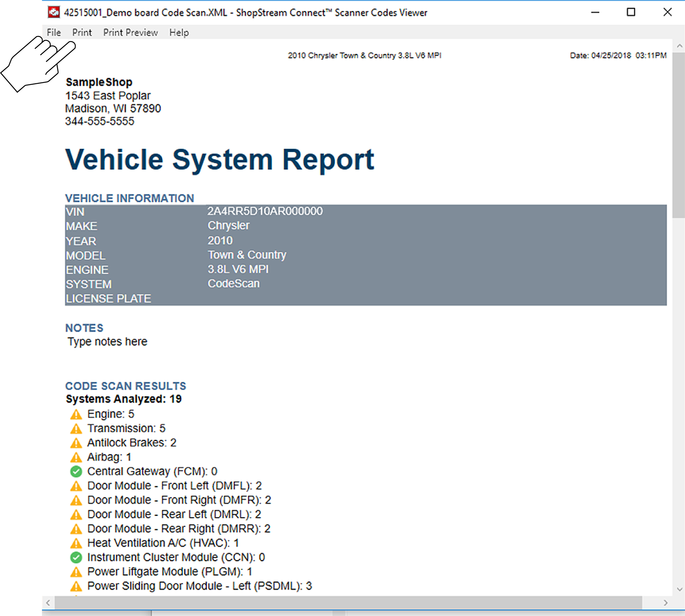Click the 'Type notes here' notes field

click(x=107, y=341)
